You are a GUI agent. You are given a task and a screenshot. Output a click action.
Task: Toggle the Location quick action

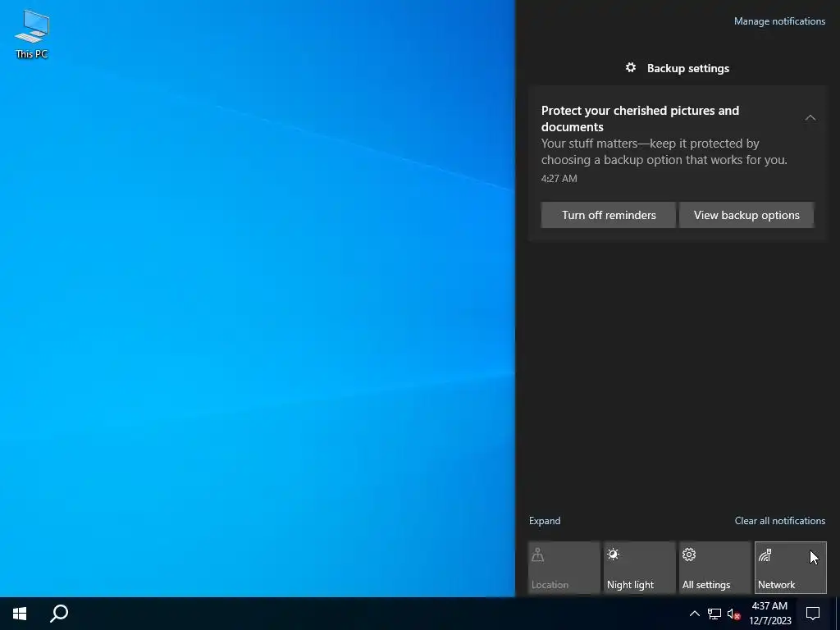pos(564,568)
